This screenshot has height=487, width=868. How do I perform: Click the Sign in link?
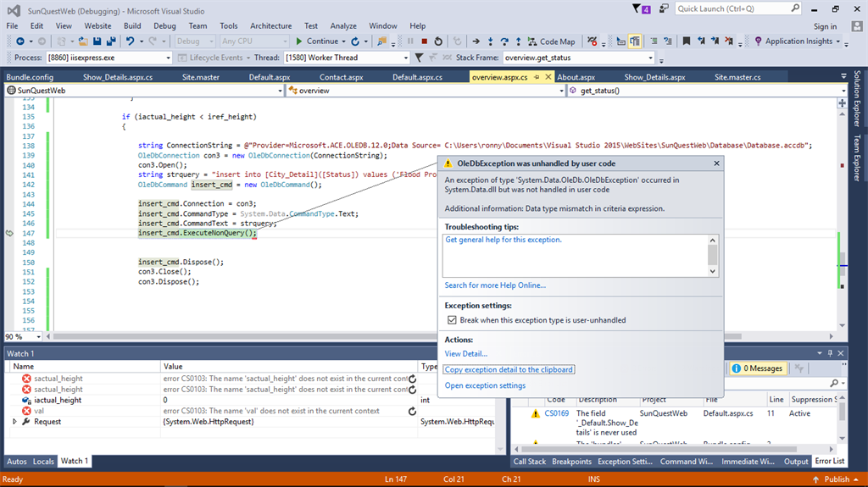click(825, 26)
